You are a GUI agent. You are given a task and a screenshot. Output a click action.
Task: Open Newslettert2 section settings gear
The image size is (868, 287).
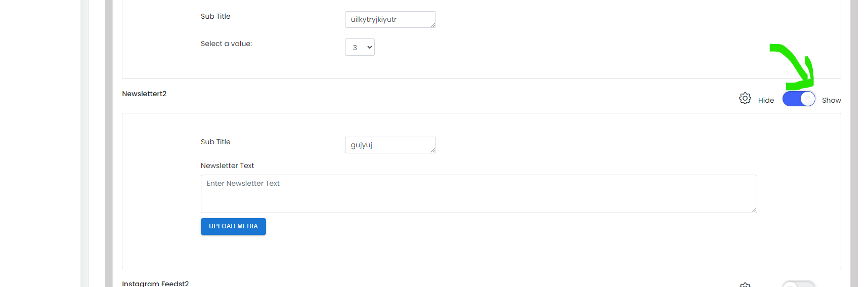(x=745, y=98)
